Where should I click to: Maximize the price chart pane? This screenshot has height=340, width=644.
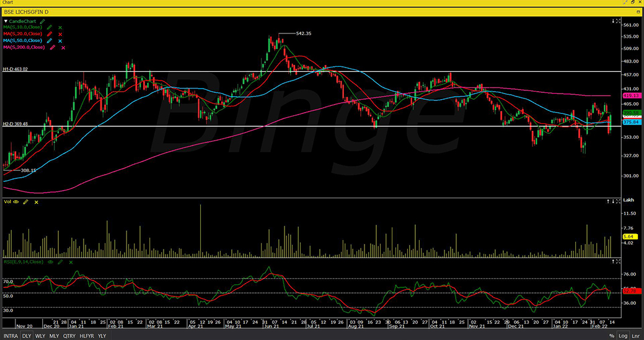pyautogui.click(x=618, y=21)
